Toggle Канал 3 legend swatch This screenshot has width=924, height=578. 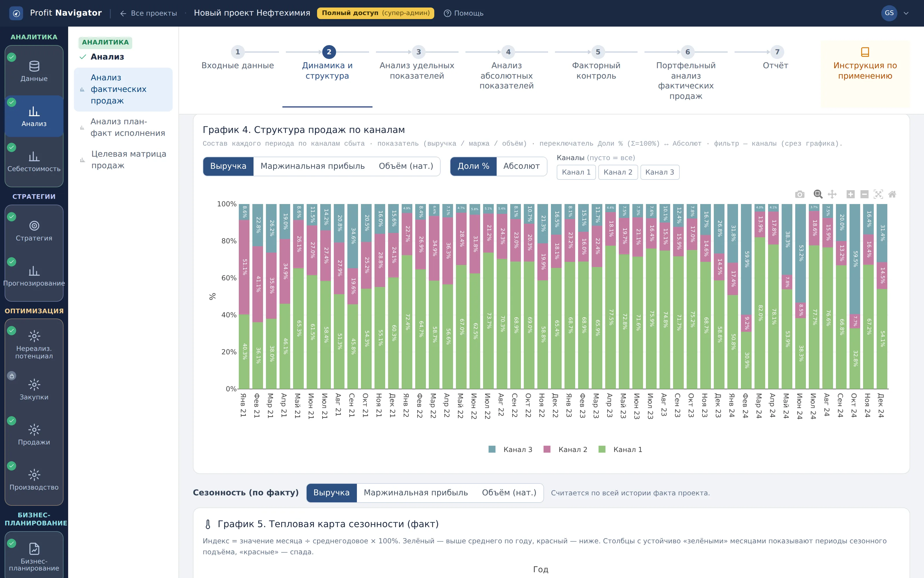pyautogui.click(x=492, y=450)
